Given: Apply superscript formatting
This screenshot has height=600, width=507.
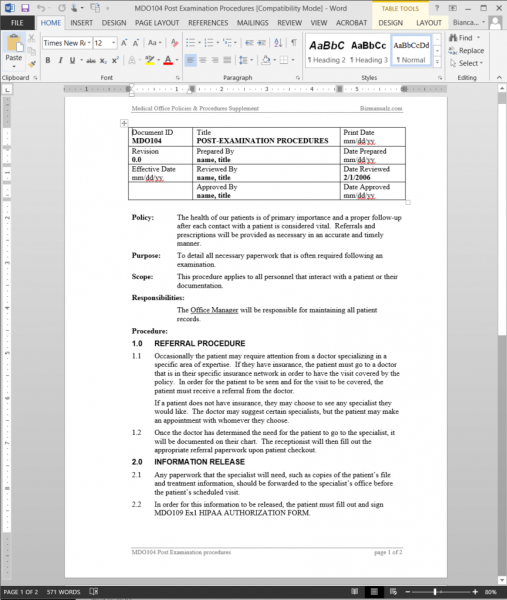Looking at the screenshot, I should click(115, 60).
